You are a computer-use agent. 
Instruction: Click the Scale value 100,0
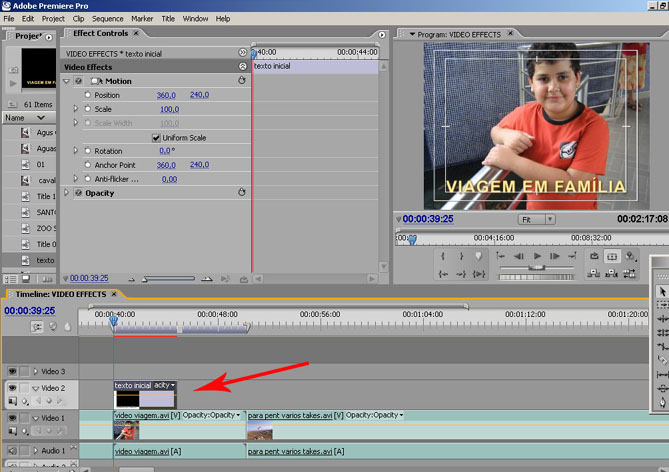pyautogui.click(x=169, y=109)
